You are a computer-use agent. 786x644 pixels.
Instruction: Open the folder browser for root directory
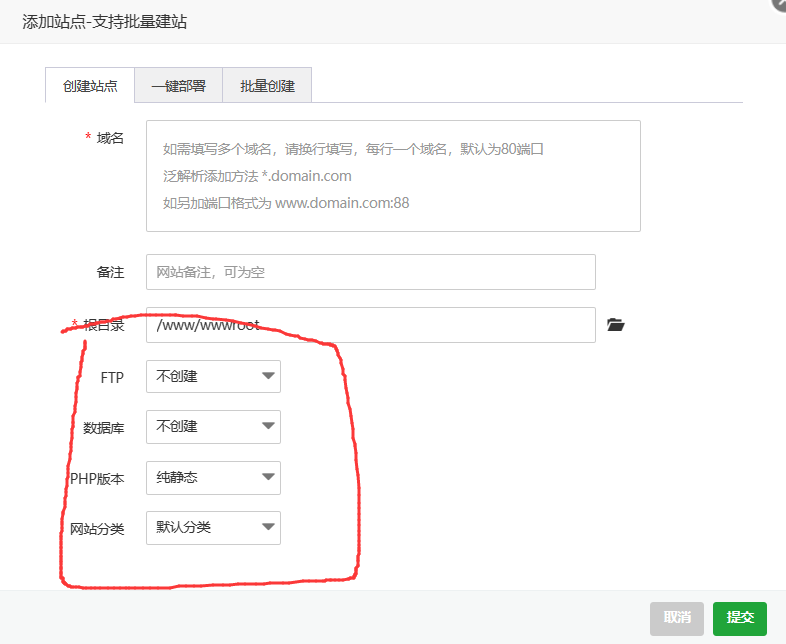point(616,325)
